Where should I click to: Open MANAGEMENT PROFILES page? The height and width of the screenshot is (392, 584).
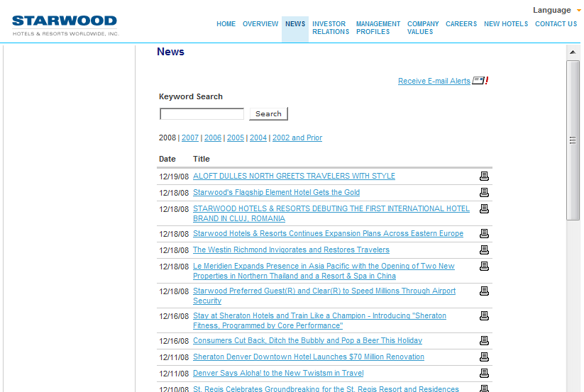(378, 28)
